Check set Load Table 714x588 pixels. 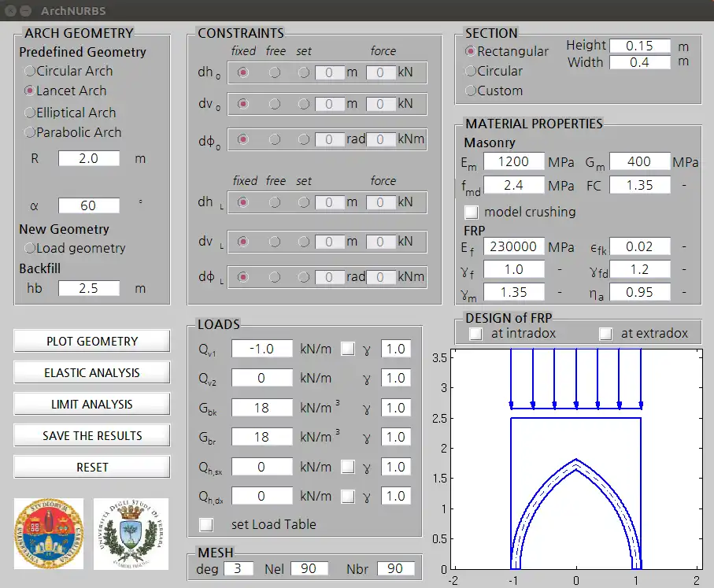[205, 524]
